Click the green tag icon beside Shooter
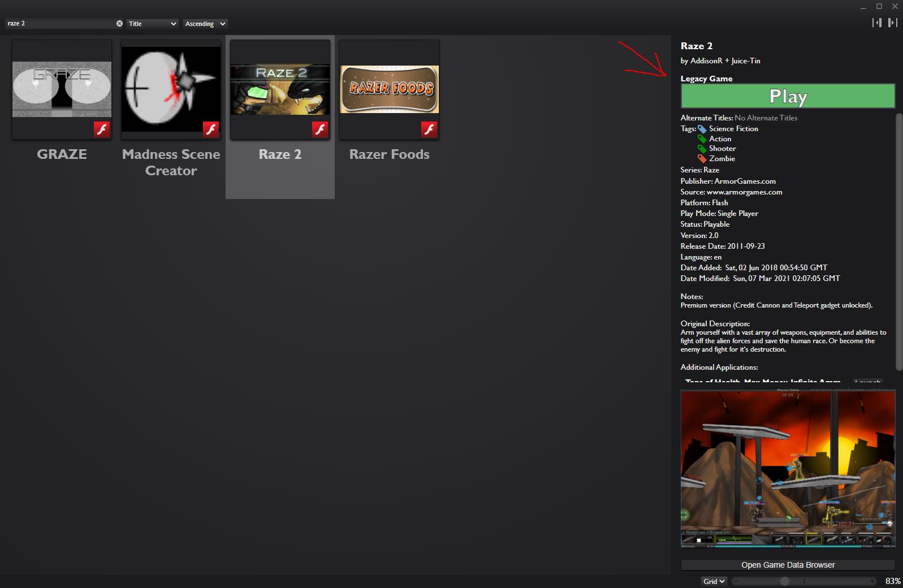Image resolution: width=903 pixels, height=588 pixels. (702, 149)
